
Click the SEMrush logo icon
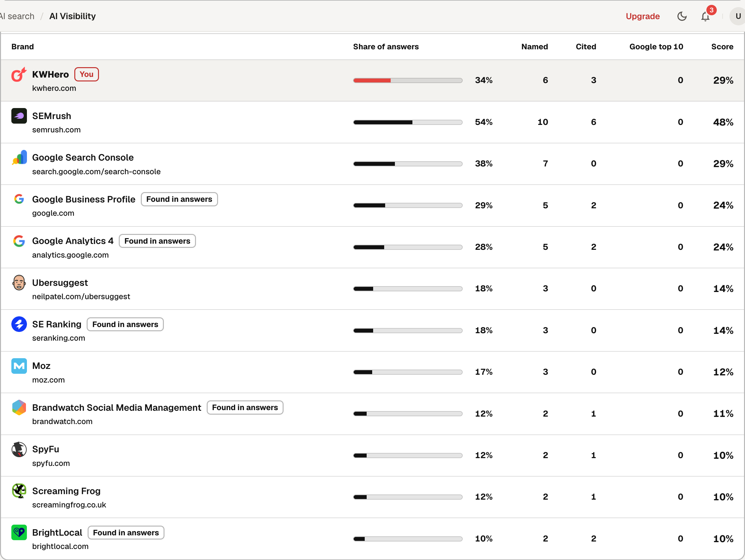pyautogui.click(x=19, y=116)
